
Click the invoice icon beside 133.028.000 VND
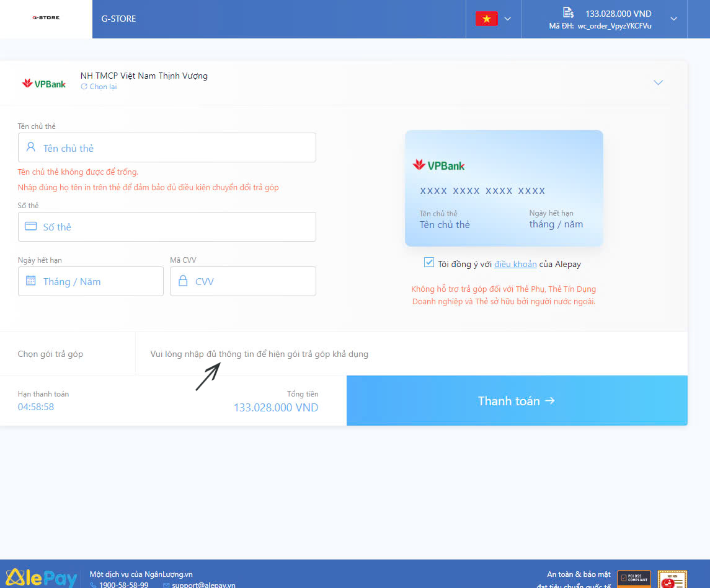coord(568,12)
